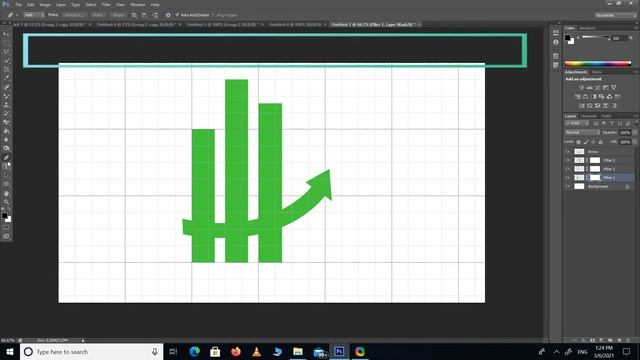Switch to the Paths tab

point(607,116)
